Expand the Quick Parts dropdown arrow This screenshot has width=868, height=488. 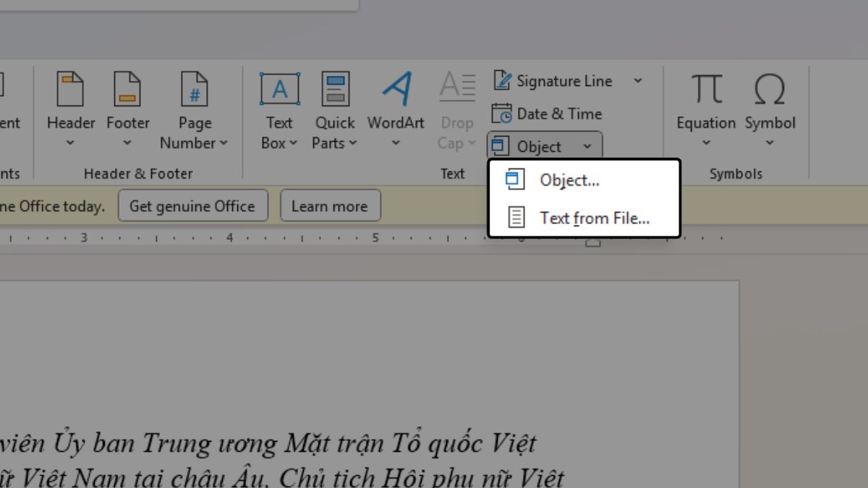tap(352, 143)
